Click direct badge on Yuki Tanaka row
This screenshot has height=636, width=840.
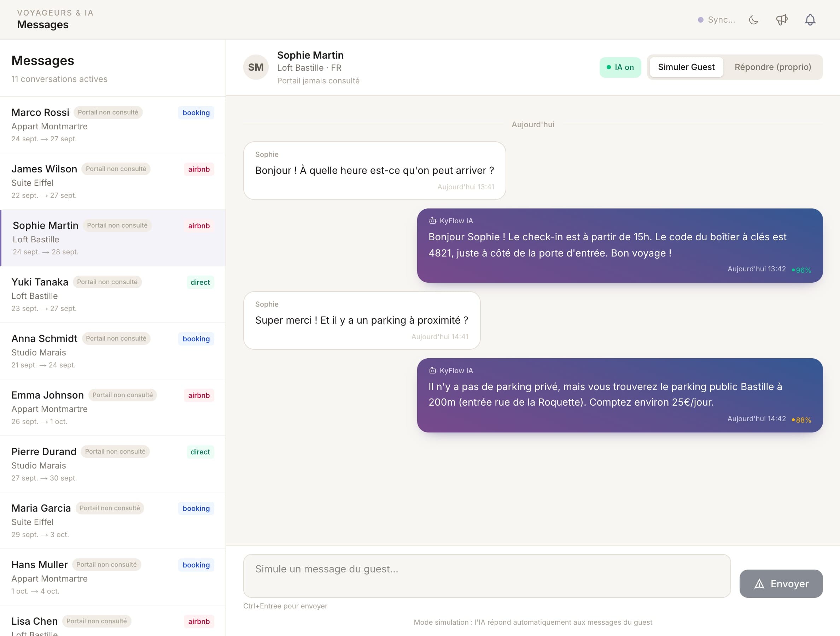200,282
